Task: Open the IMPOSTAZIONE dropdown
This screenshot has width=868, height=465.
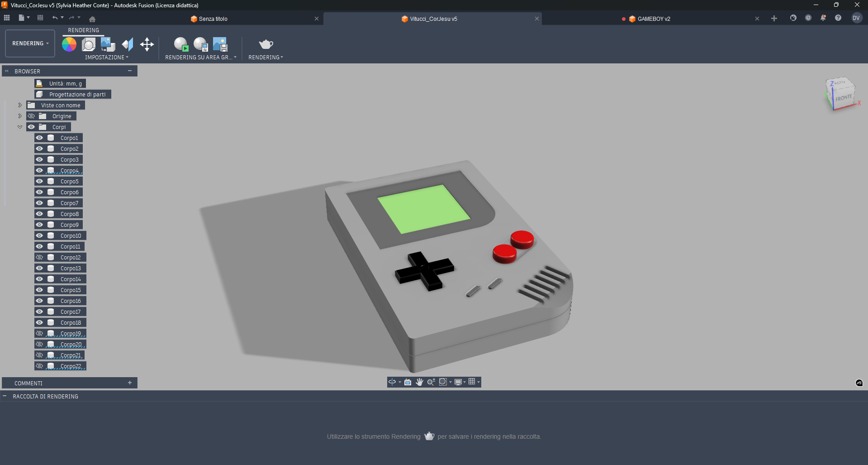Action: tap(107, 58)
